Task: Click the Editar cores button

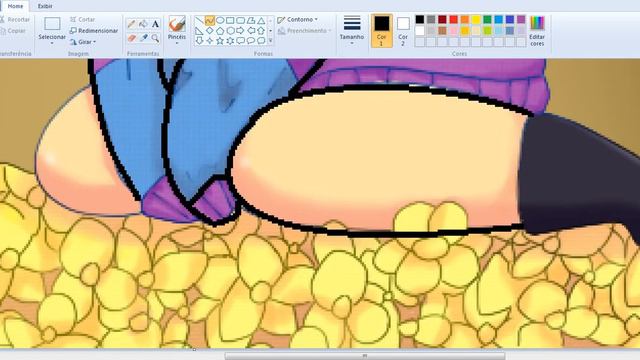Action: tap(537, 31)
